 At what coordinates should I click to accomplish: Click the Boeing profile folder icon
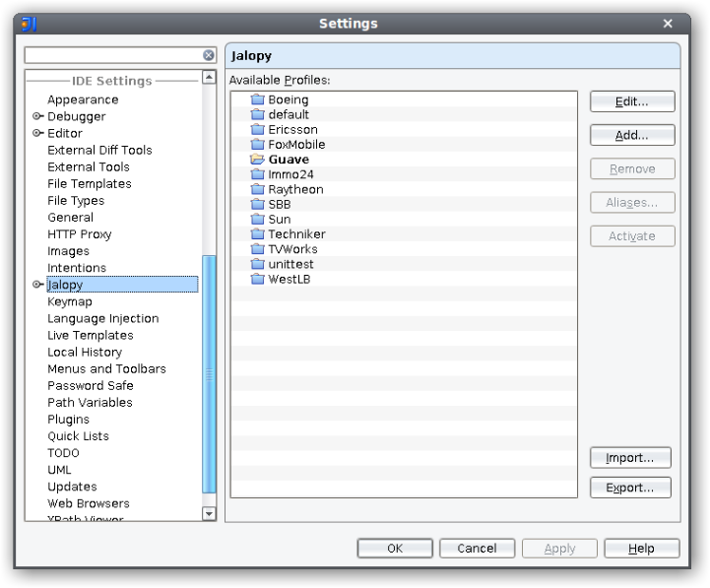click(257, 99)
